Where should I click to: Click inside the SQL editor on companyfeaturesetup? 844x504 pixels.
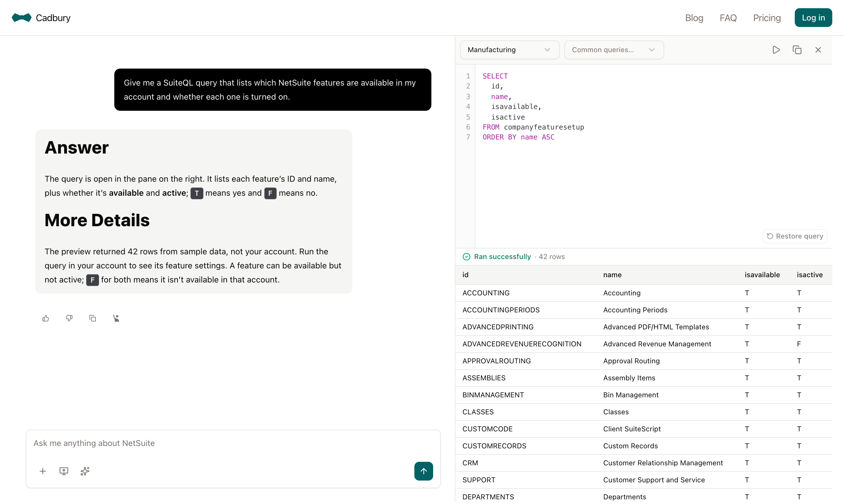click(x=544, y=127)
